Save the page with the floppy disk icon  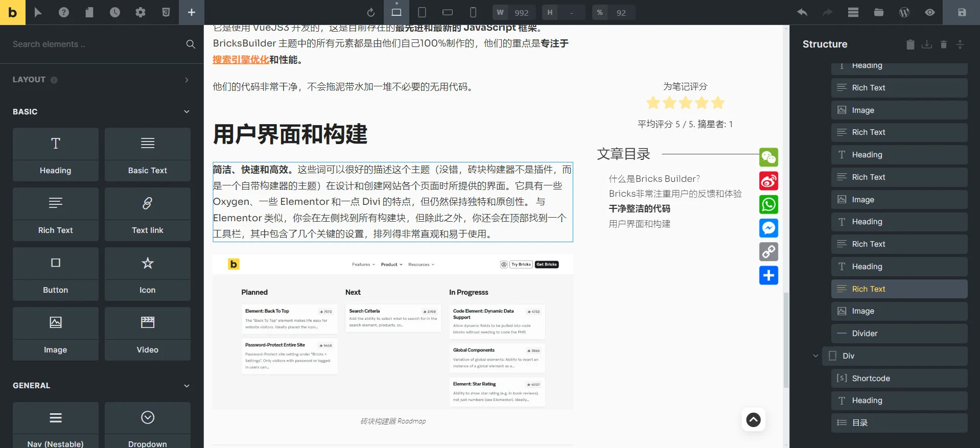coord(962,12)
